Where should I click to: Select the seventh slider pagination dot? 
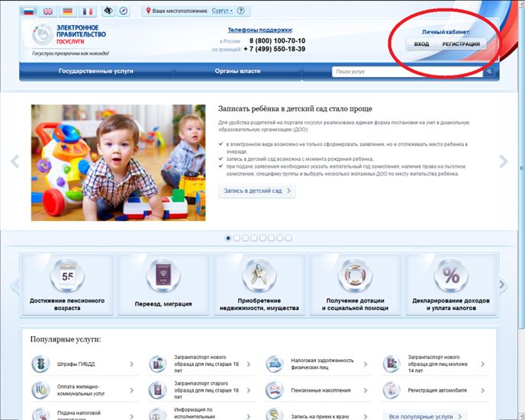[x=279, y=238]
